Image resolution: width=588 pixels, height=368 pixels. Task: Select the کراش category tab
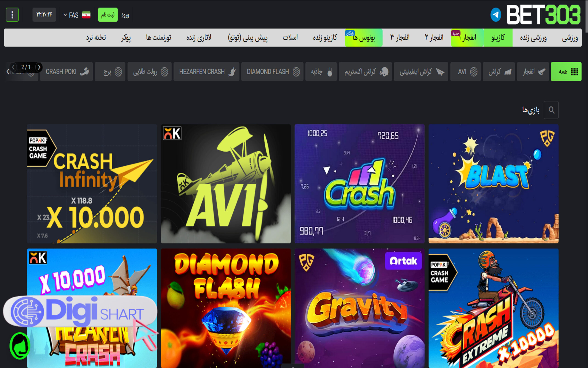499,72
